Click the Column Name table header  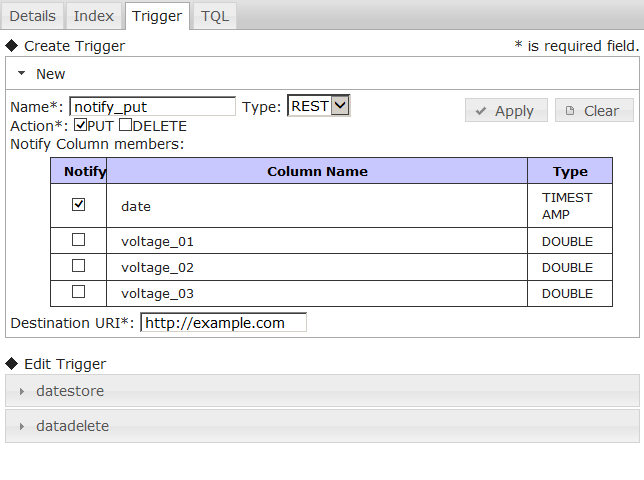point(317,171)
